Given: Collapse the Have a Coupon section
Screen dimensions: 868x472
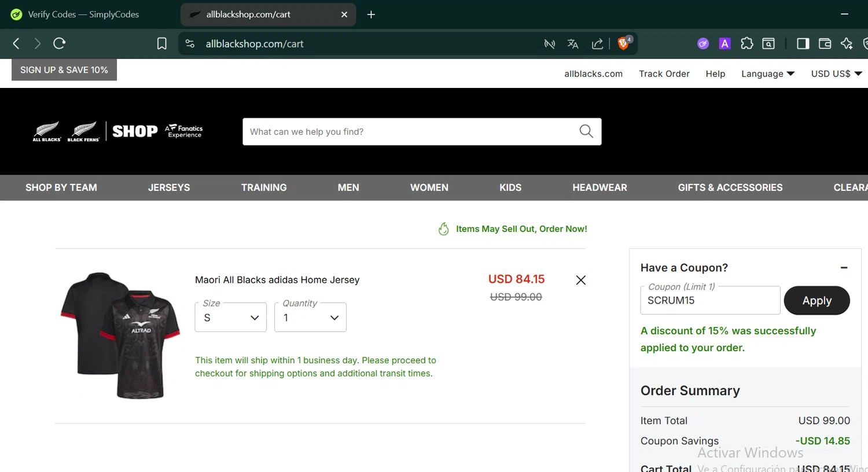Looking at the screenshot, I should coord(844,268).
